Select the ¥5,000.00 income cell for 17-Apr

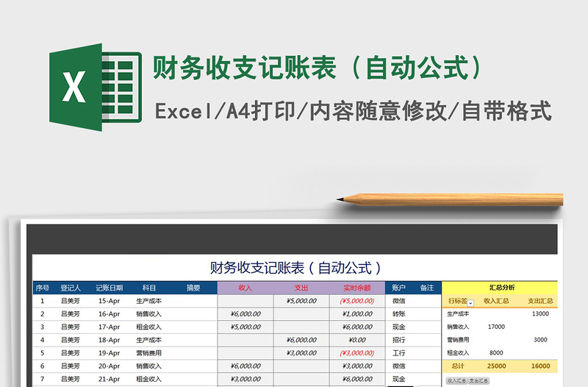click(245, 327)
